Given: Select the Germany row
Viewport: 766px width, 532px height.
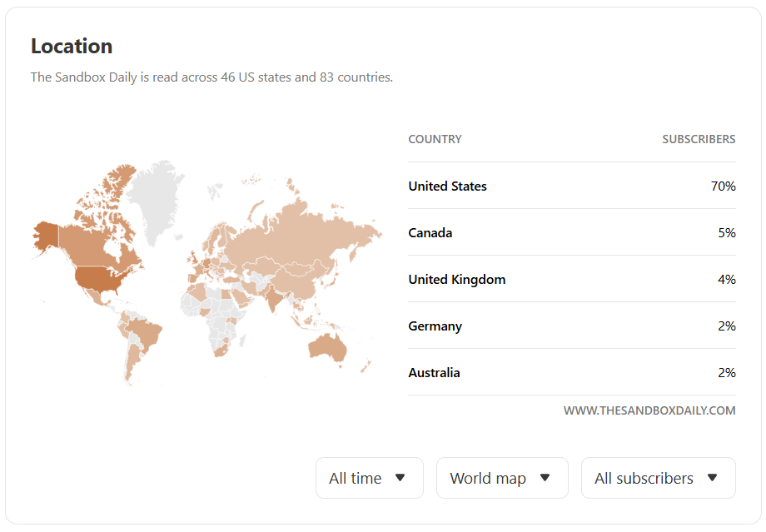Looking at the screenshot, I should click(x=571, y=326).
